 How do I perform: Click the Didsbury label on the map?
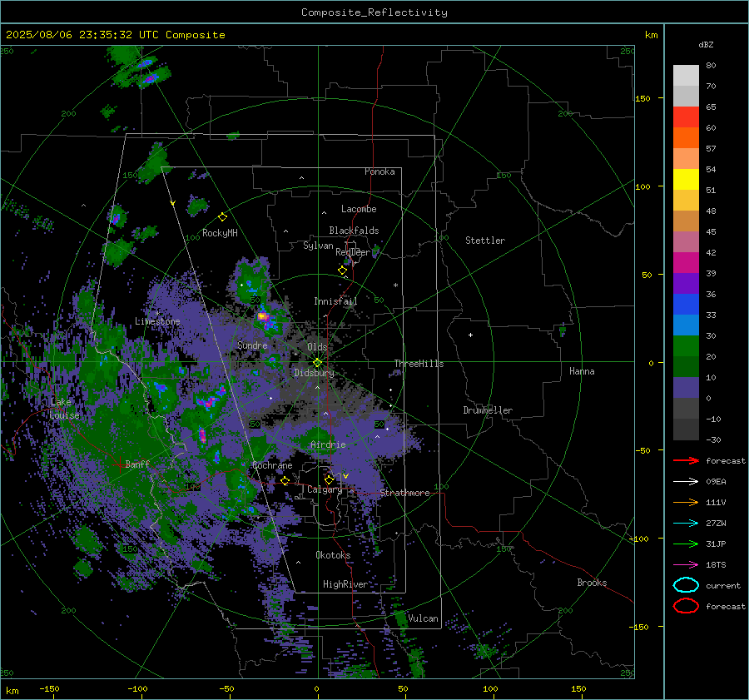click(315, 373)
